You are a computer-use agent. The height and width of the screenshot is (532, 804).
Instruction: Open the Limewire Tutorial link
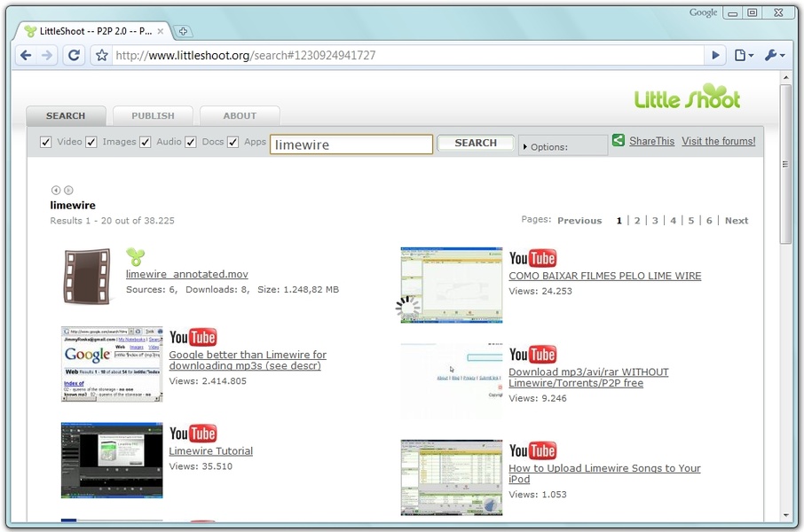(x=210, y=451)
